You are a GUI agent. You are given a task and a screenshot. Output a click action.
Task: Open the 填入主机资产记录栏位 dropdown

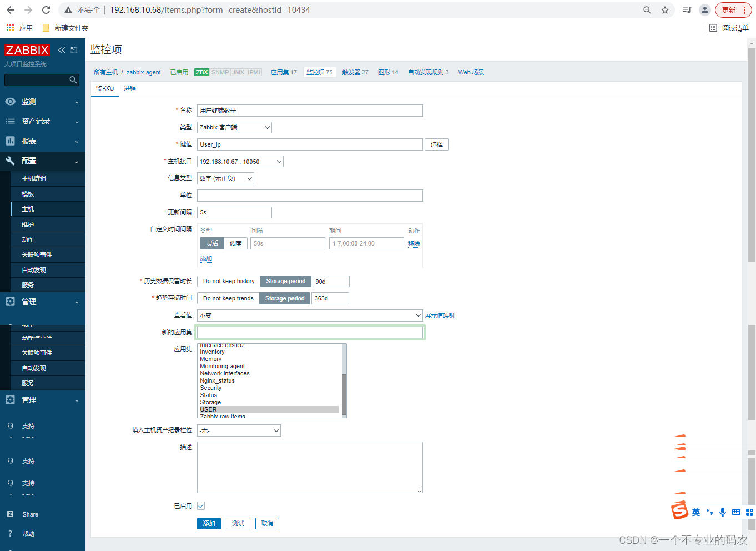pos(239,430)
